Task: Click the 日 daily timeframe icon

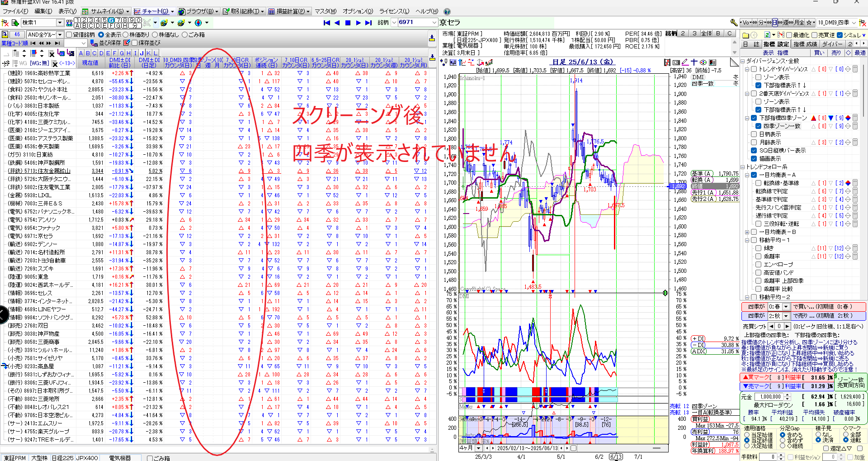Action: click(x=775, y=22)
